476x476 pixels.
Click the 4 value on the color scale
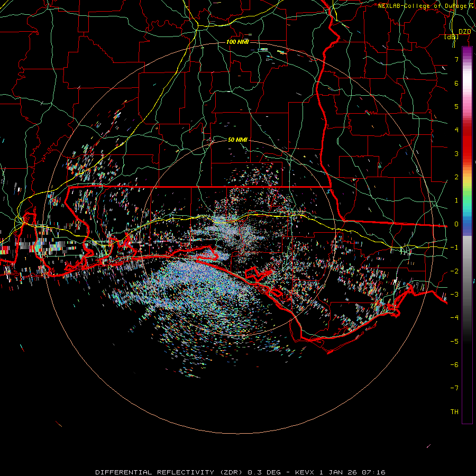click(x=456, y=130)
